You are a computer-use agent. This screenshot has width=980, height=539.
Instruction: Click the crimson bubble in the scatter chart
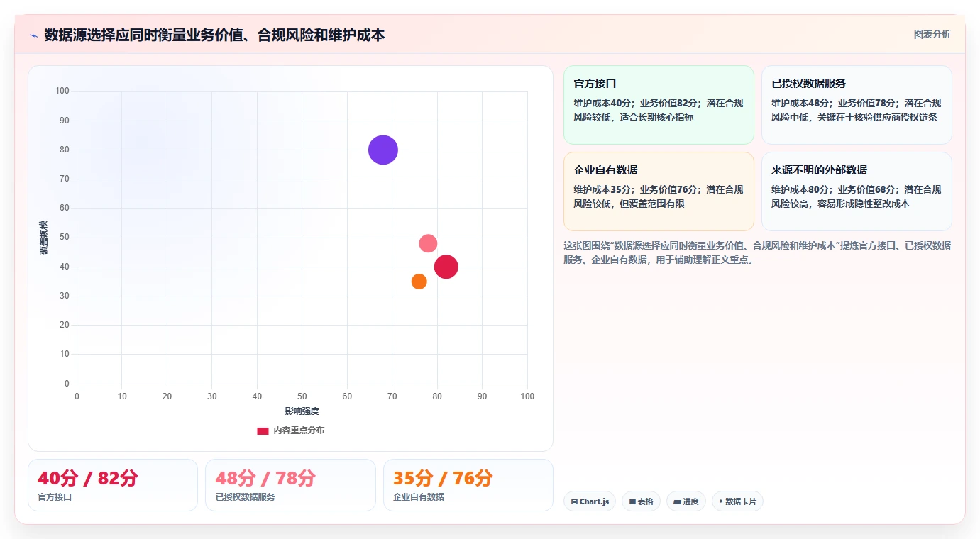pyautogui.click(x=446, y=267)
